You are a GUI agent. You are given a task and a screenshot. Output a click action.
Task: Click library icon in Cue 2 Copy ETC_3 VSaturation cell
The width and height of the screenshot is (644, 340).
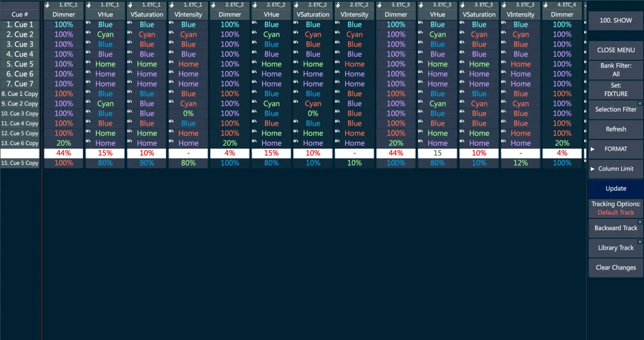point(462,101)
